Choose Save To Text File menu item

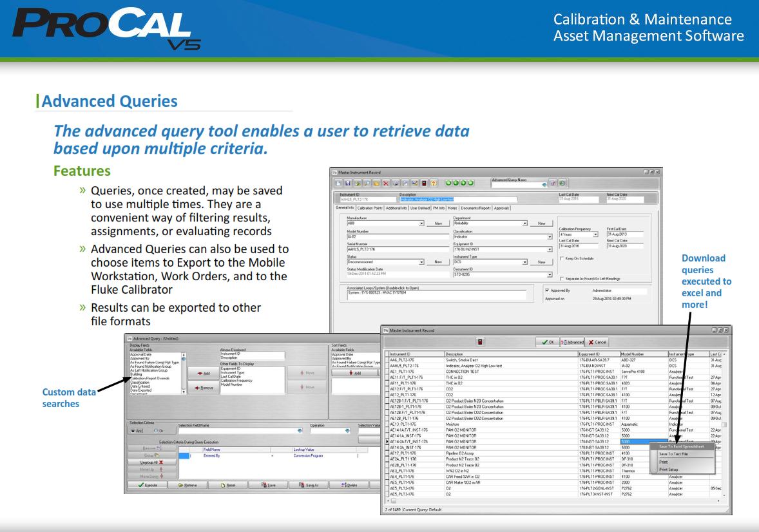pyautogui.click(x=674, y=454)
